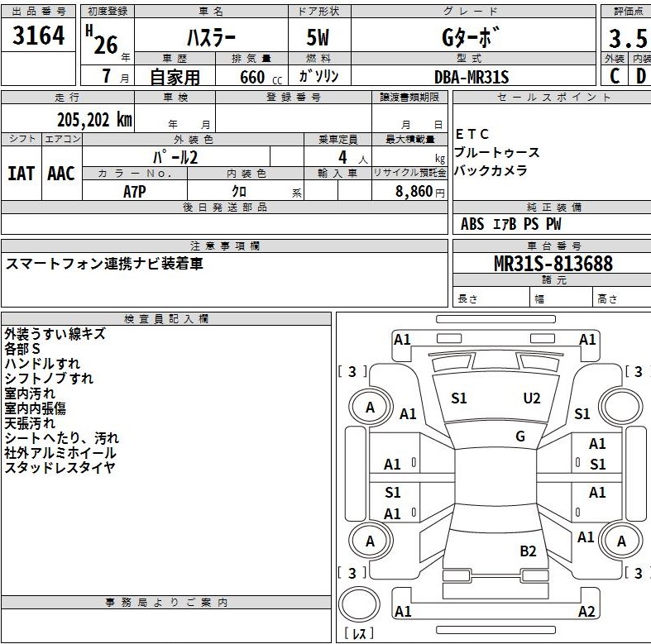Click the shift type IAT
This screenshot has width=651, height=644.
click(22, 174)
